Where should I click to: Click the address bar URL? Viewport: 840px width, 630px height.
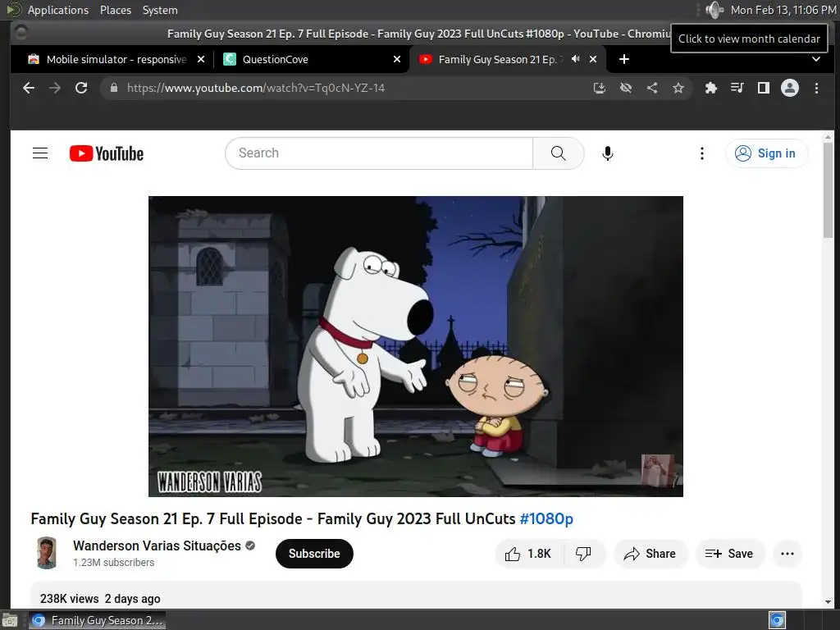[256, 88]
